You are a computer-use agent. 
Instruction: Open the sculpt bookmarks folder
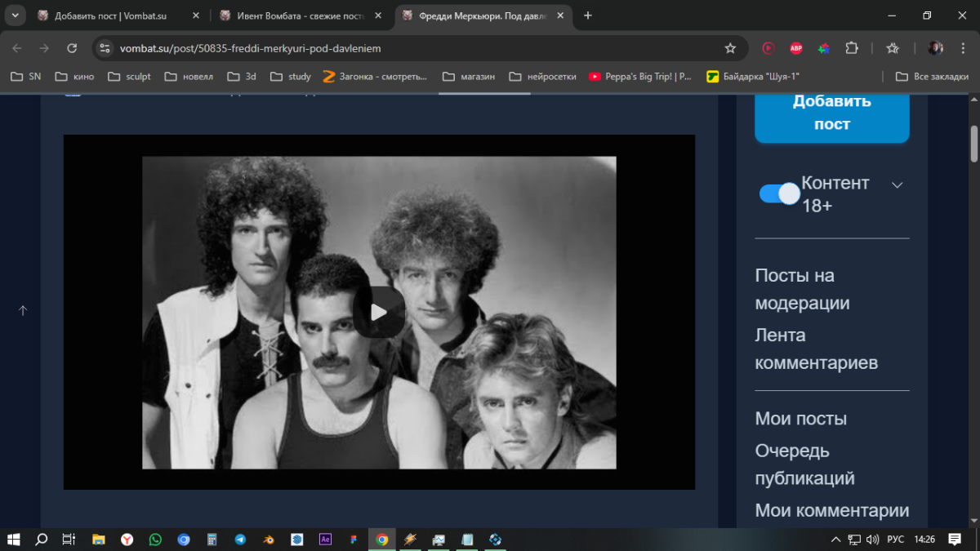[128, 76]
